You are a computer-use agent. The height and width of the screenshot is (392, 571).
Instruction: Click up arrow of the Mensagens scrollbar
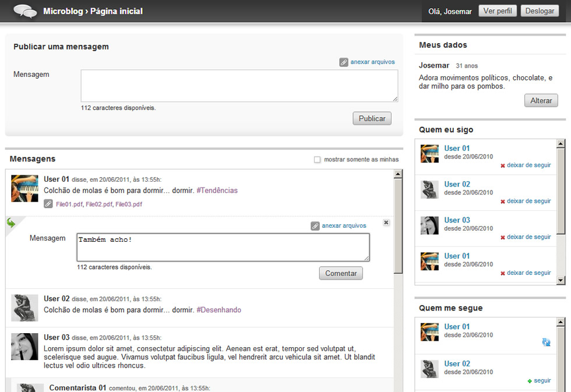coord(398,174)
